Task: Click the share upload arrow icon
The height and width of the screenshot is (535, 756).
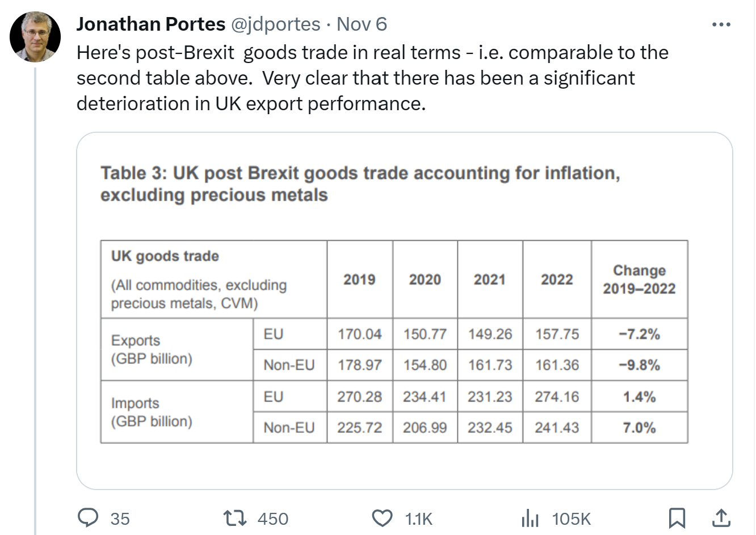Action: pos(720,518)
